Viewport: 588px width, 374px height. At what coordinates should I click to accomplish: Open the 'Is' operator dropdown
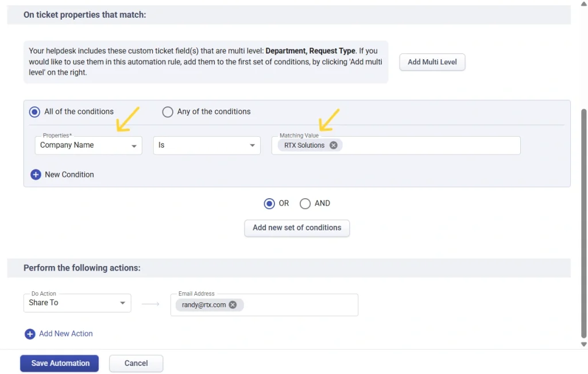207,145
